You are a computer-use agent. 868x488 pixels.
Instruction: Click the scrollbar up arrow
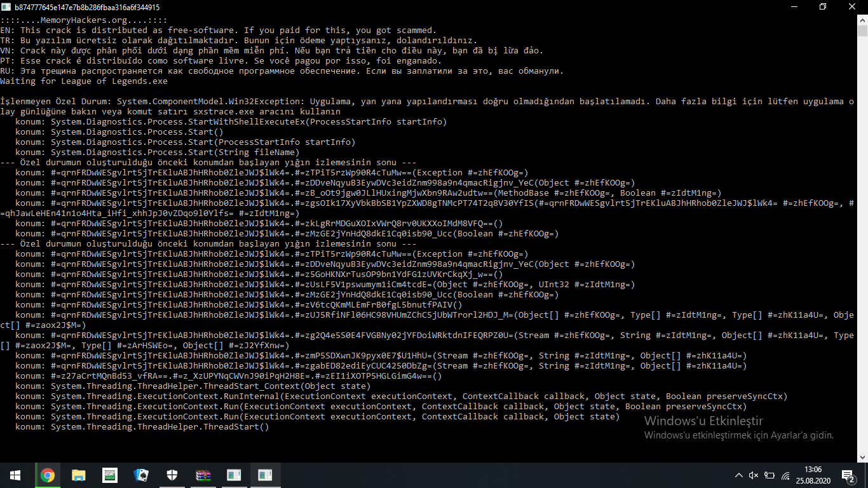(x=862, y=20)
